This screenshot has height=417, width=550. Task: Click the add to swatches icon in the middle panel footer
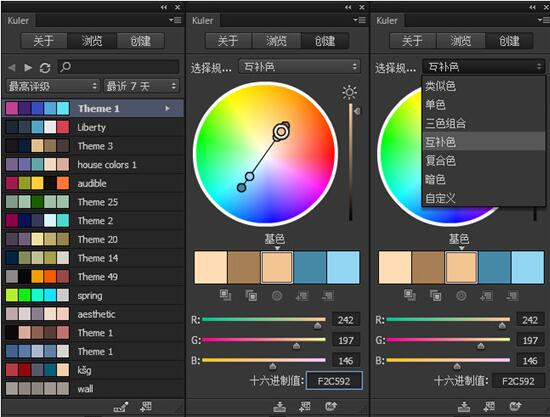point(304,407)
